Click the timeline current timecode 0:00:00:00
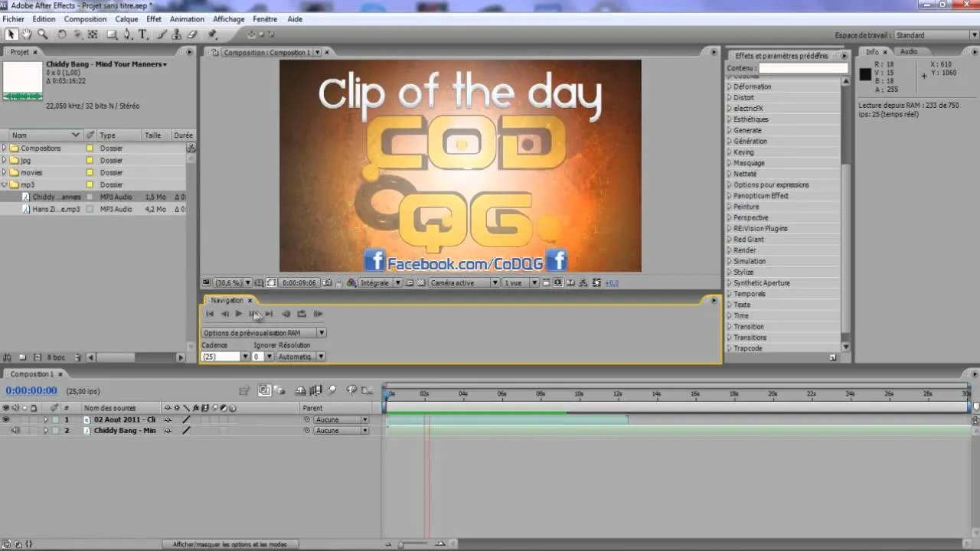This screenshot has width=980, height=551. (x=31, y=391)
